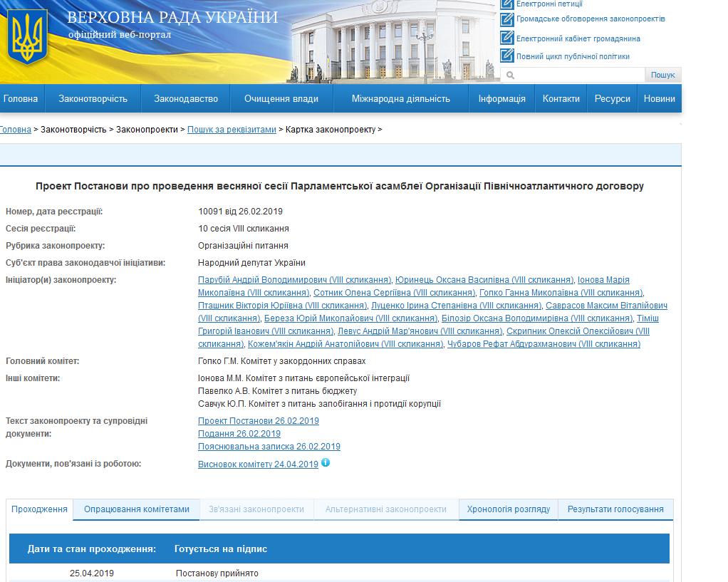Screen dimensions: 728x582
Task: Click the Верховна Рада України site title
Action: (172, 17)
